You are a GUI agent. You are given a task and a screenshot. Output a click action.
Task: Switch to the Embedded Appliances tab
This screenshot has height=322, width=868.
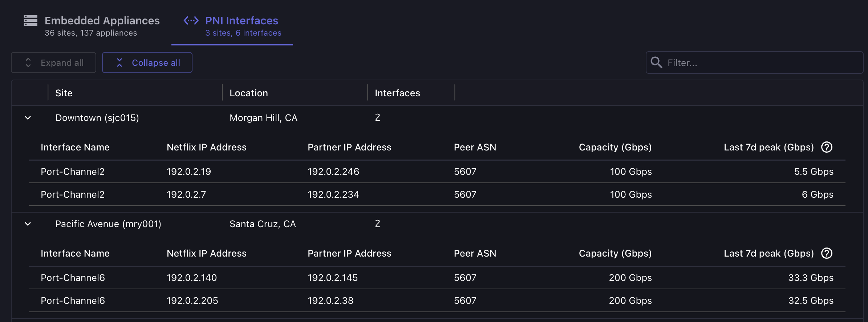pos(92,26)
